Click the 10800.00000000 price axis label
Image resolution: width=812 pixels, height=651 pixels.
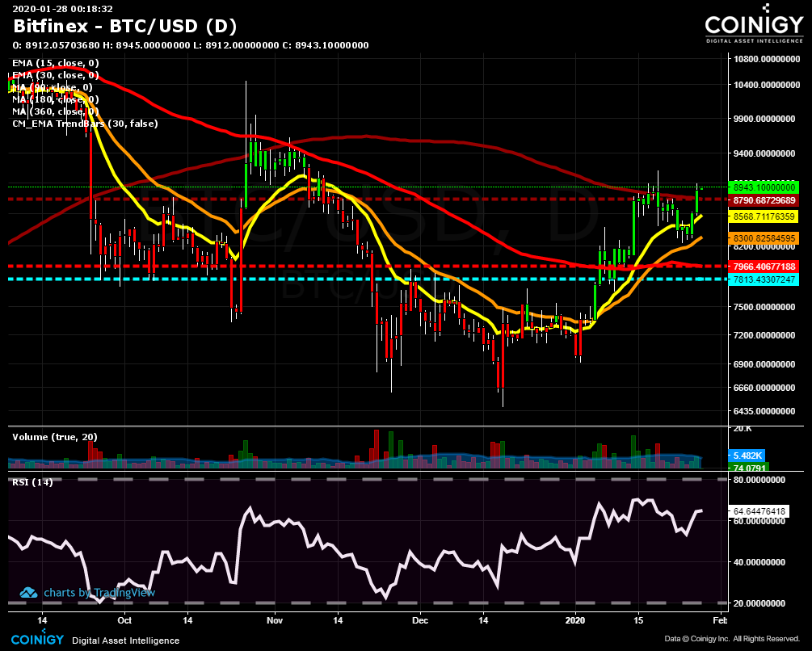[x=767, y=59]
